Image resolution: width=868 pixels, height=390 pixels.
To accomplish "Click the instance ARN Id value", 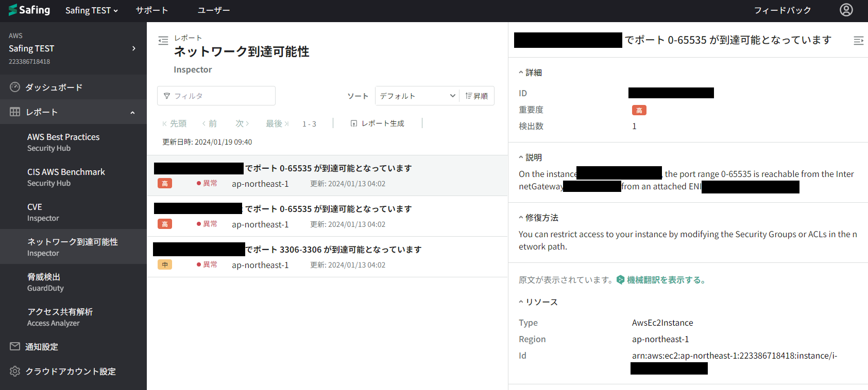I will [x=735, y=356].
